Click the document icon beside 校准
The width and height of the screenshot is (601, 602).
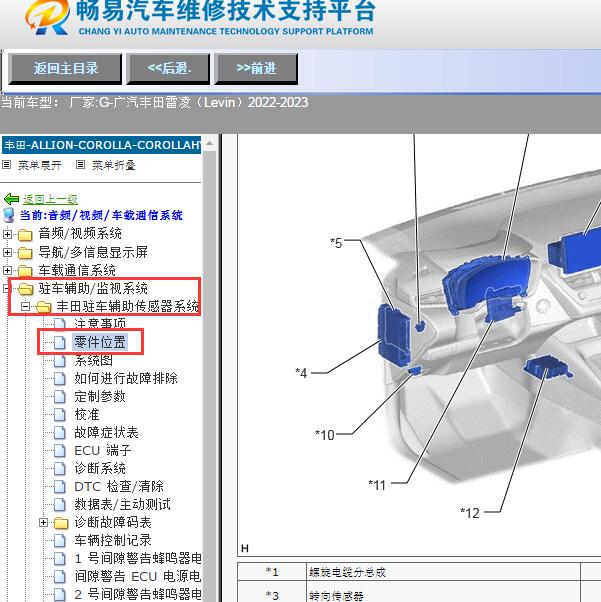pyautogui.click(x=60, y=414)
